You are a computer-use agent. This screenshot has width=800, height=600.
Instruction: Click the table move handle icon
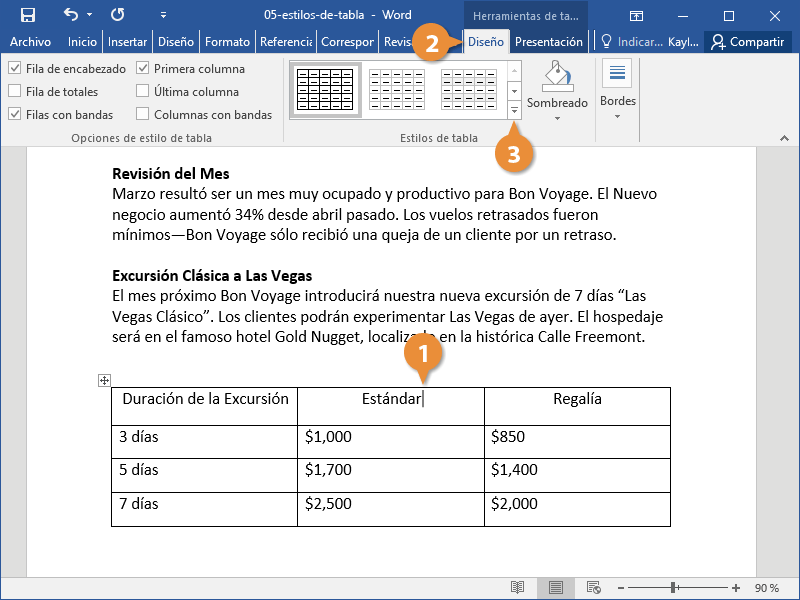pyautogui.click(x=104, y=380)
